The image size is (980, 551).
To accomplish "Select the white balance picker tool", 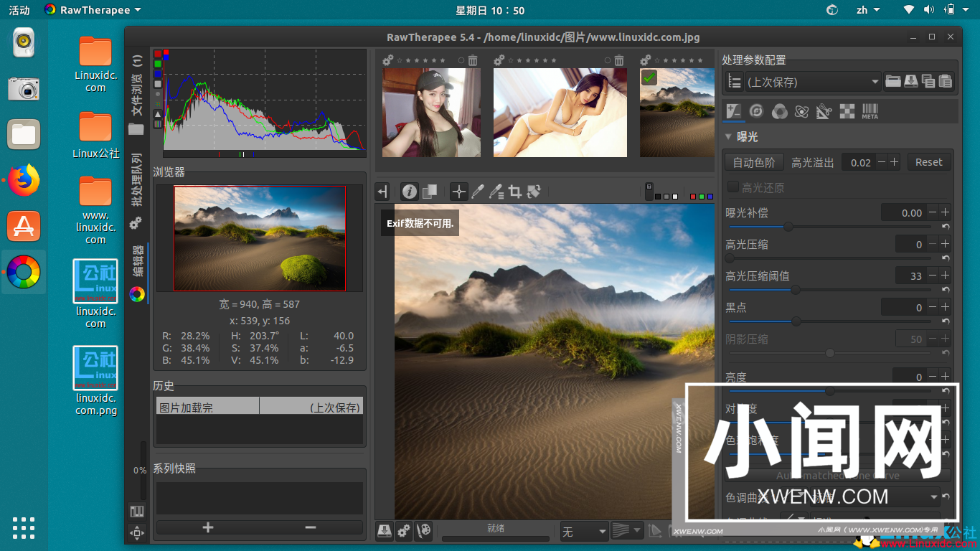I will coord(477,192).
